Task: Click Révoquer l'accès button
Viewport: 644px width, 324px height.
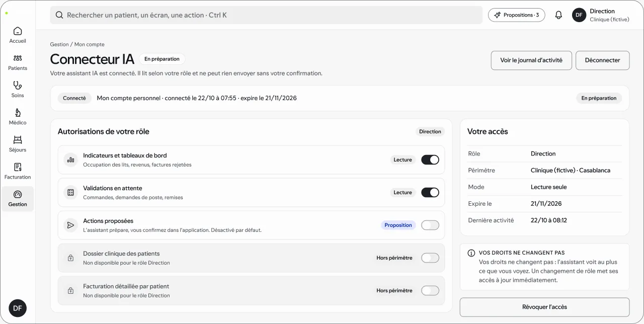Action: [x=544, y=307]
